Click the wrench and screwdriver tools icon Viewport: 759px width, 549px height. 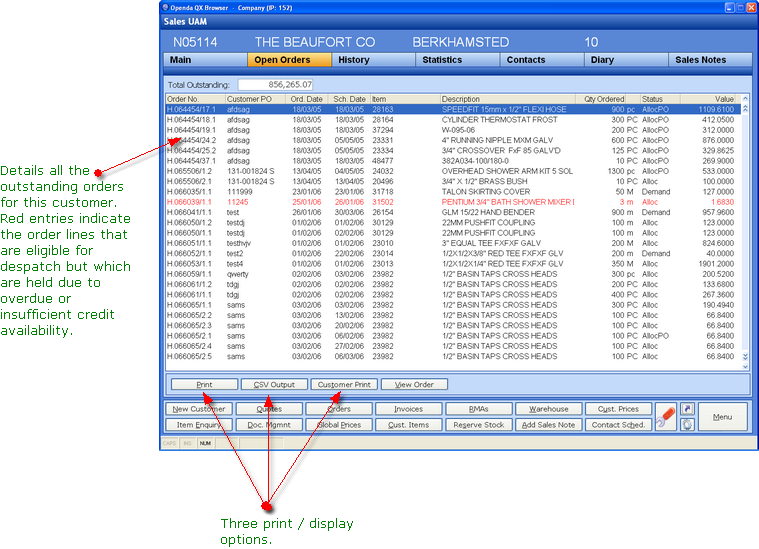point(666,417)
